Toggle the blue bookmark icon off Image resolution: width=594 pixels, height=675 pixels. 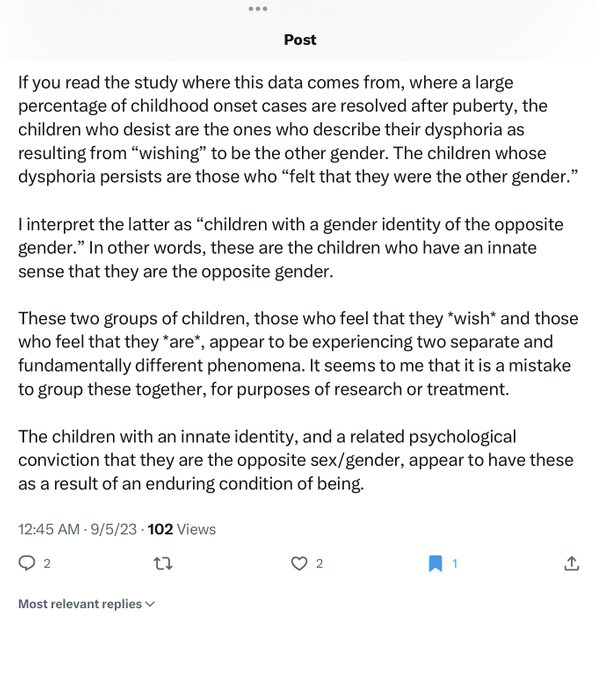[x=436, y=563]
